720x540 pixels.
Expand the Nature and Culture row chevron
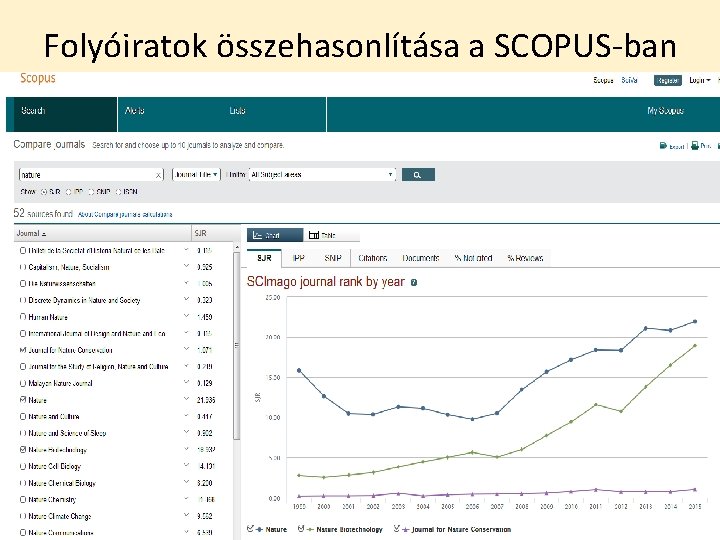coord(186,416)
